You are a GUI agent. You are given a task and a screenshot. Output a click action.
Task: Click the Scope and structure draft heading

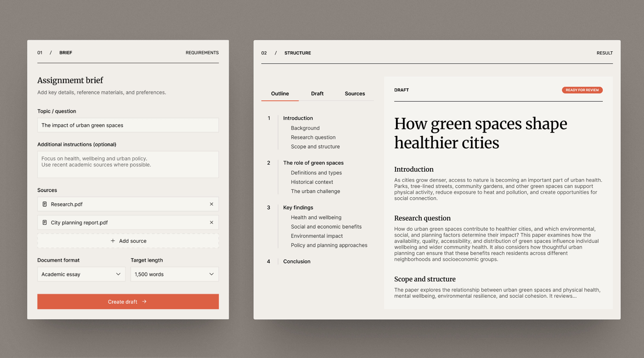(x=425, y=279)
